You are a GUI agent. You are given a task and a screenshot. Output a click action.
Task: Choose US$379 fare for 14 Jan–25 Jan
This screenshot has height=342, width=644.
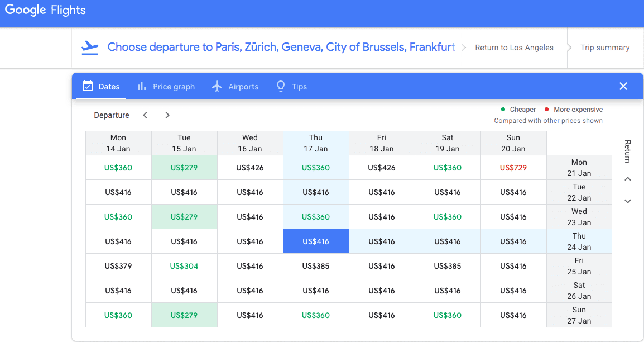[118, 266]
